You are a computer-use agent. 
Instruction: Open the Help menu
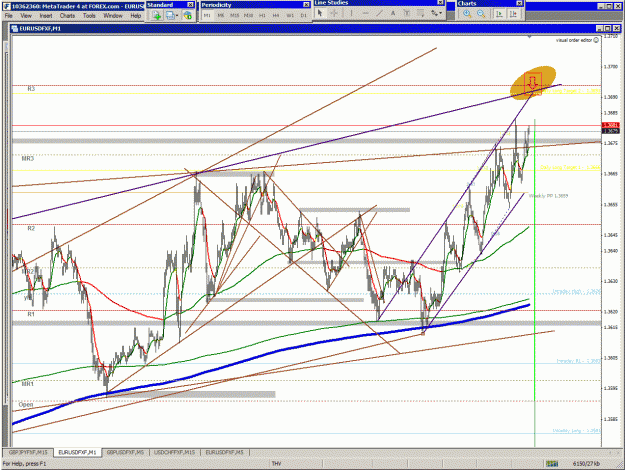(136, 16)
